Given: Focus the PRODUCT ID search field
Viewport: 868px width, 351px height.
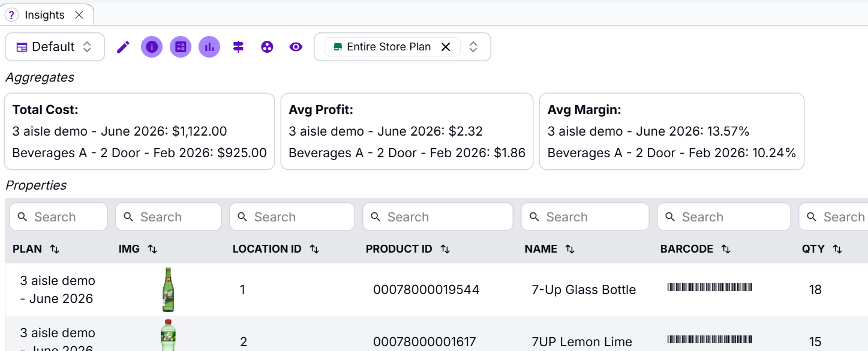Looking at the screenshot, I should tap(438, 217).
